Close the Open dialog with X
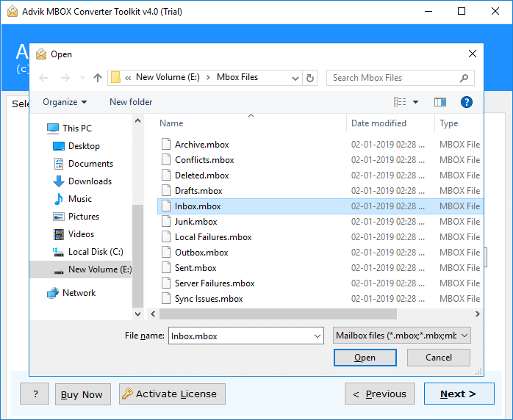The height and width of the screenshot is (420, 513). (x=472, y=54)
